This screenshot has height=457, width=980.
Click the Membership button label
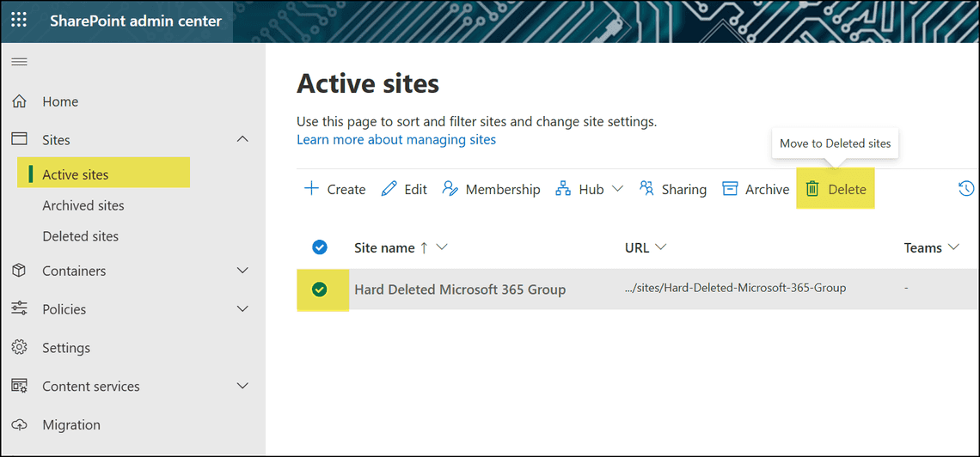(x=503, y=189)
